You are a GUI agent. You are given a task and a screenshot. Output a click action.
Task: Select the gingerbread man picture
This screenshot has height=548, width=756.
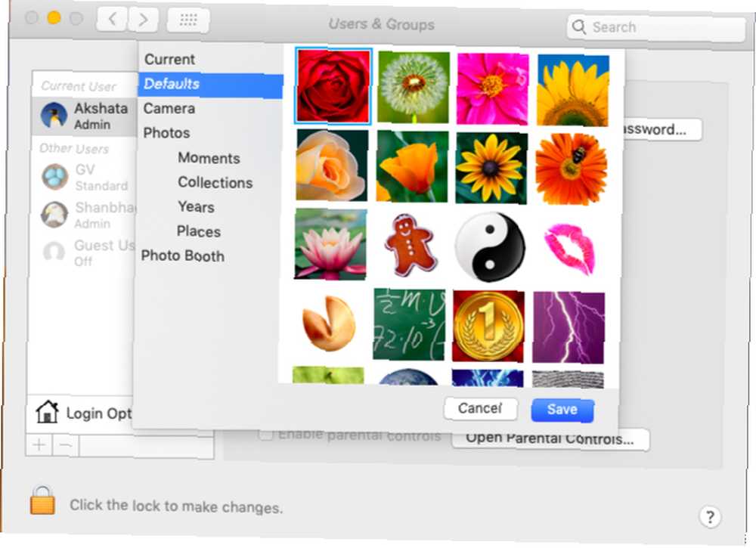click(x=411, y=246)
